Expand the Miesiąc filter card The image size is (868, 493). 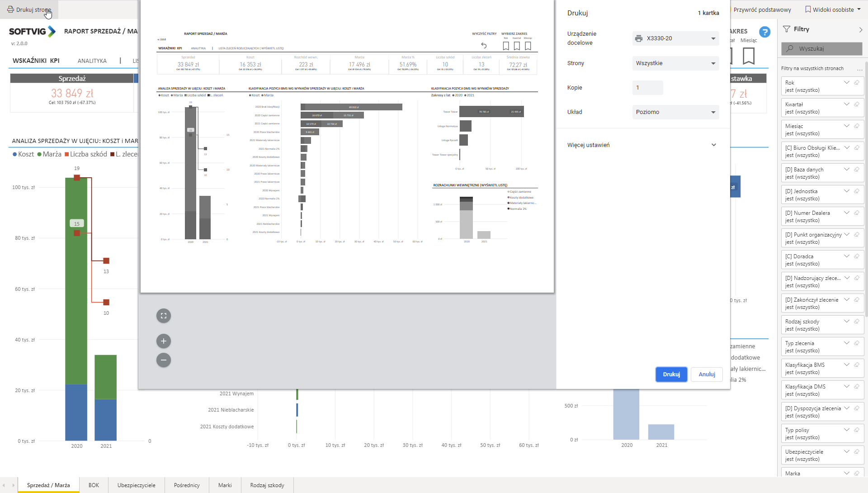[x=846, y=126]
